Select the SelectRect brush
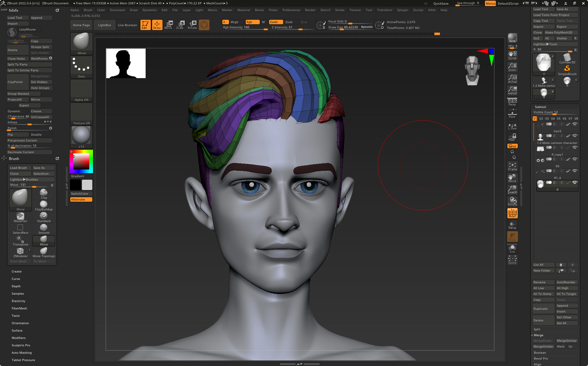Image resolution: width=588 pixels, height=366 pixels. pyautogui.click(x=20, y=229)
